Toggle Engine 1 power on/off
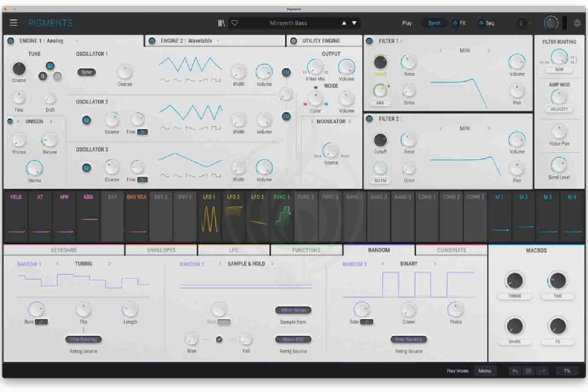The height and width of the screenshot is (392, 588). pos(11,41)
